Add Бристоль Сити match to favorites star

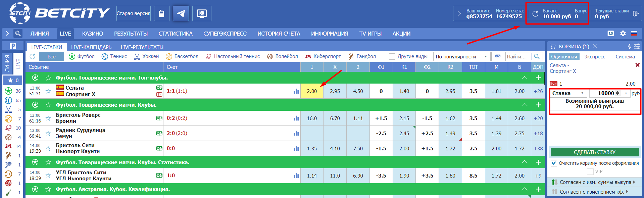tap(48, 148)
